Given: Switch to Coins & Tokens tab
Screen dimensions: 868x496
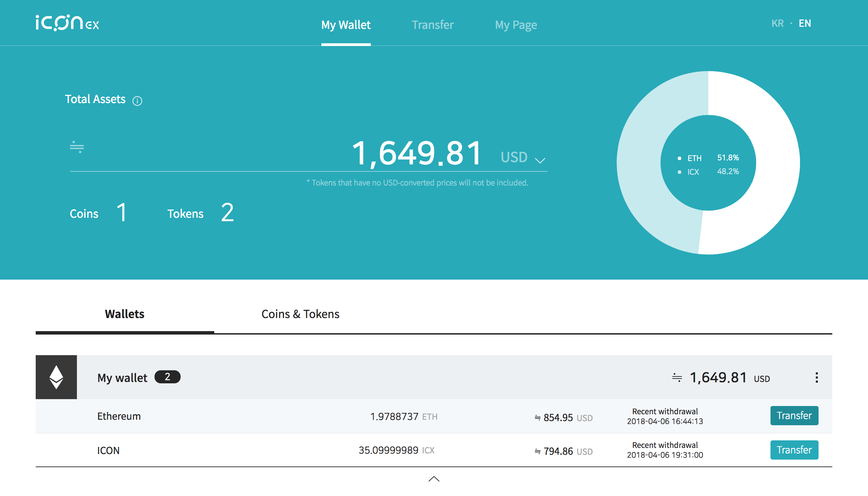Looking at the screenshot, I should (x=300, y=314).
